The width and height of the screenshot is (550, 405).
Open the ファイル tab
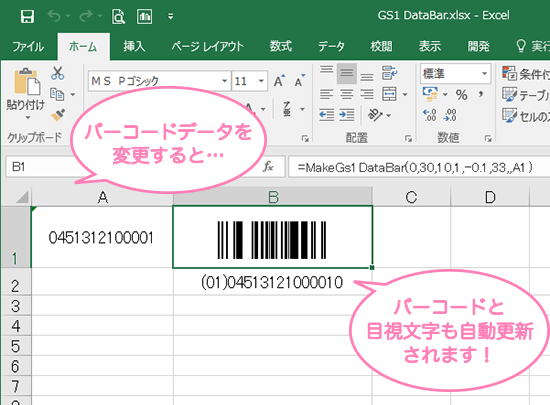(x=28, y=46)
